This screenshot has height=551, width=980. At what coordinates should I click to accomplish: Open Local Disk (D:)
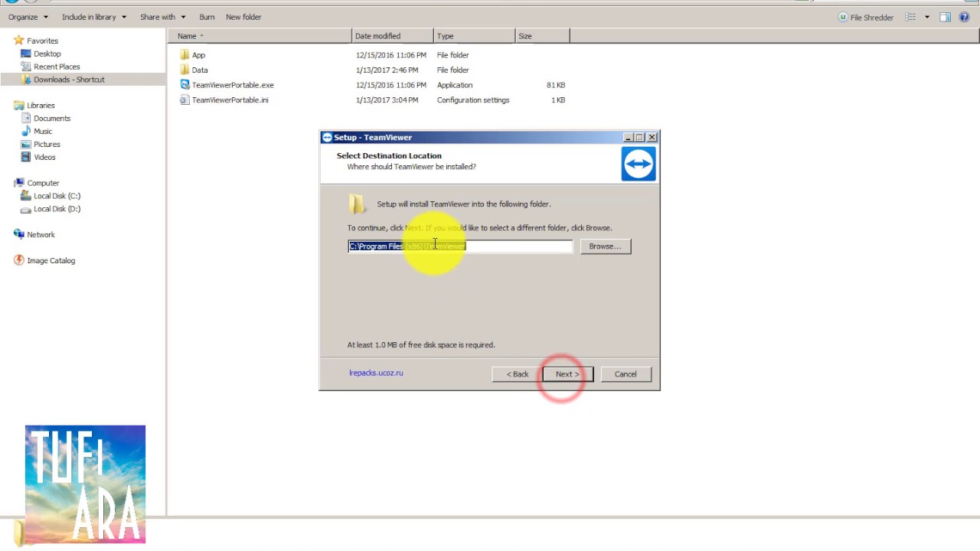pyautogui.click(x=57, y=209)
